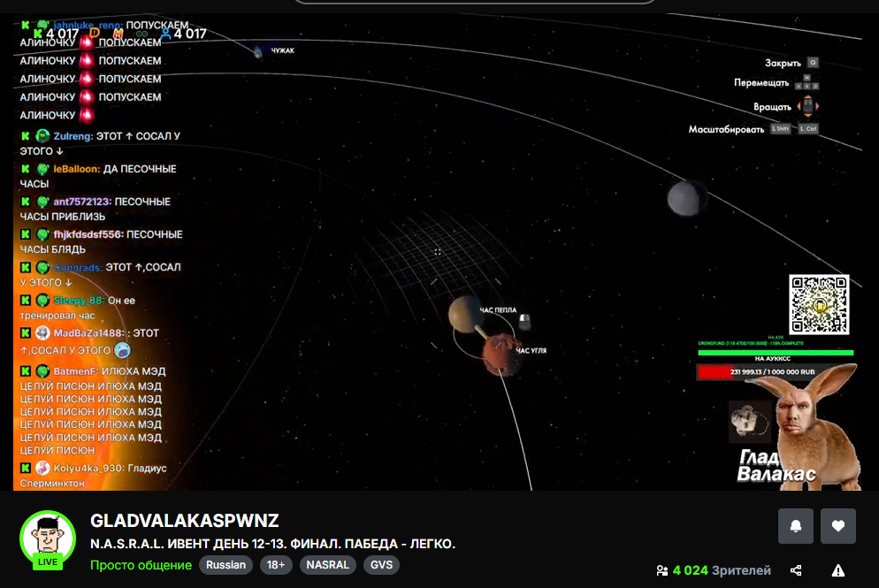This screenshot has width=879, height=588.
Task: Click the ЧУЖАК object label
Action: (x=283, y=50)
